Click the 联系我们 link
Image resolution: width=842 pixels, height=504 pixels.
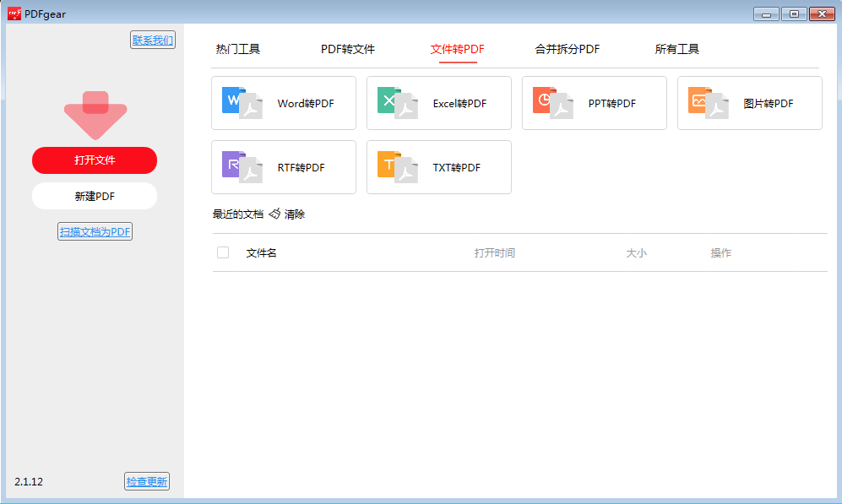pos(153,40)
